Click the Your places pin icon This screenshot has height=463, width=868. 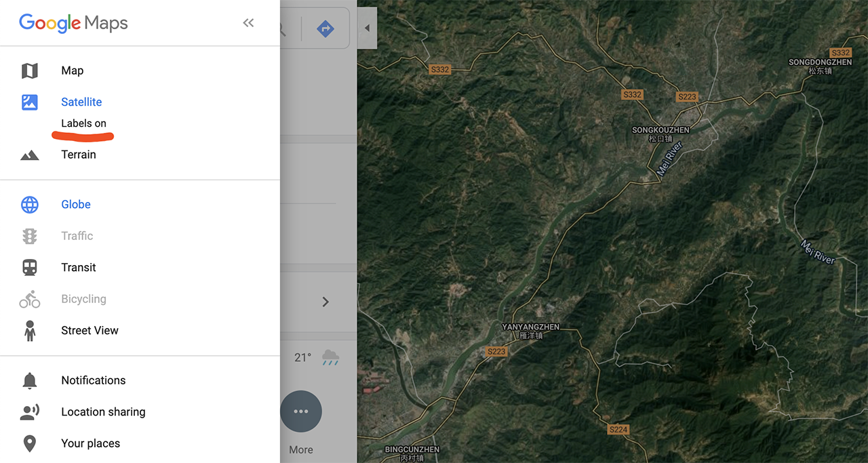coord(30,444)
